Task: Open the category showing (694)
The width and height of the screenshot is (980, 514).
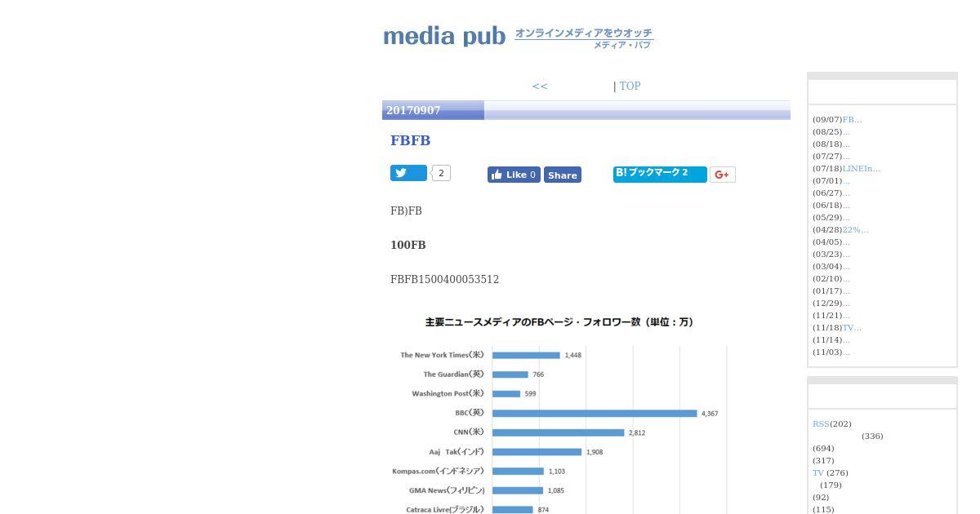Action: click(x=823, y=448)
